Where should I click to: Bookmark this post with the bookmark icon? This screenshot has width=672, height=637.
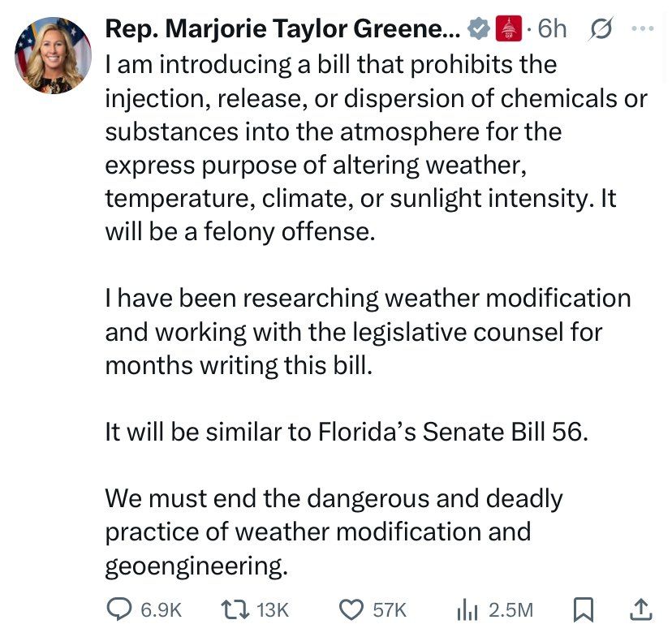point(584,609)
